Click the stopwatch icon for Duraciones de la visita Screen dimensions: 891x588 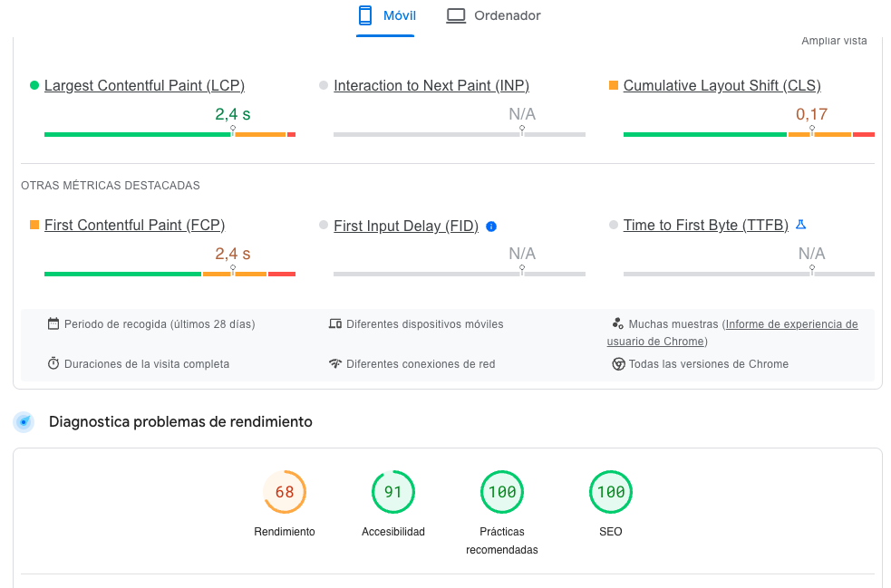53,364
